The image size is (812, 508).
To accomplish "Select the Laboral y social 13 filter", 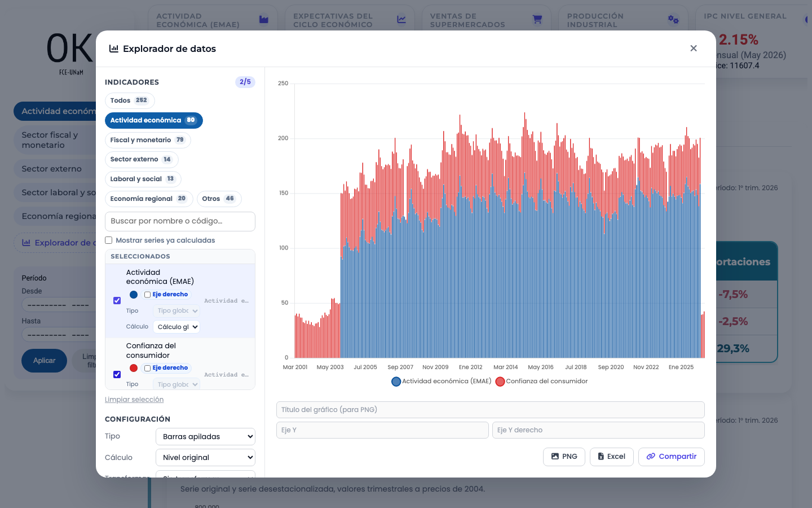I will coord(143,179).
